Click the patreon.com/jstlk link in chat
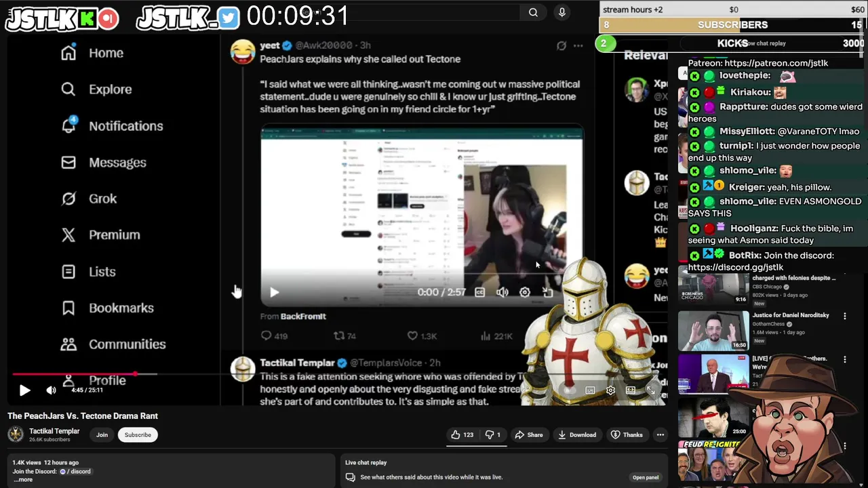Screen dimensions: 868x488 (x=776, y=63)
